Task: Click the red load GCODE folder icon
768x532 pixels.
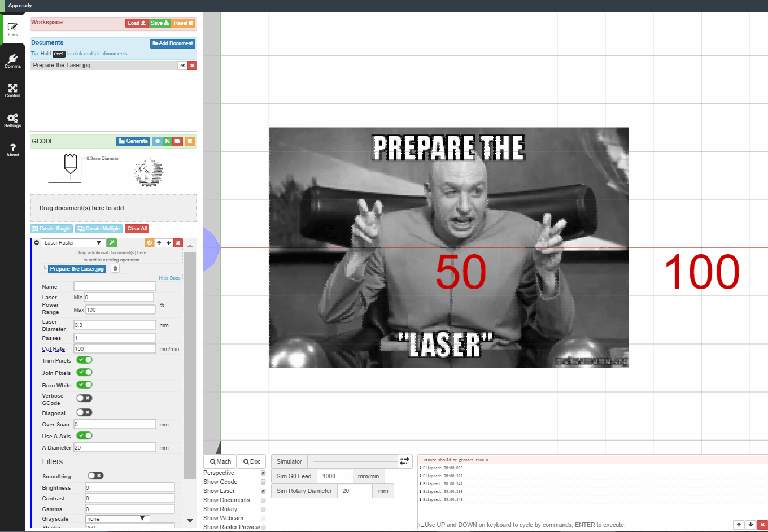Action: [x=177, y=141]
